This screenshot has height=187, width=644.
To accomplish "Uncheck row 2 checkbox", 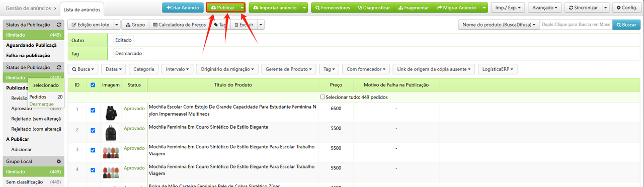I will [93, 130].
